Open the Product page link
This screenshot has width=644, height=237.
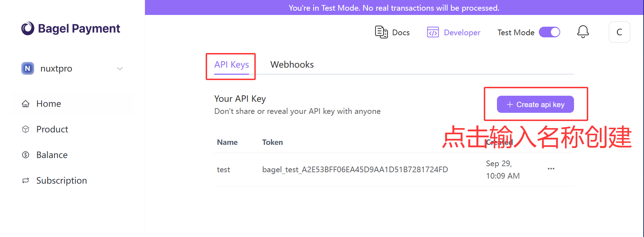(52, 129)
